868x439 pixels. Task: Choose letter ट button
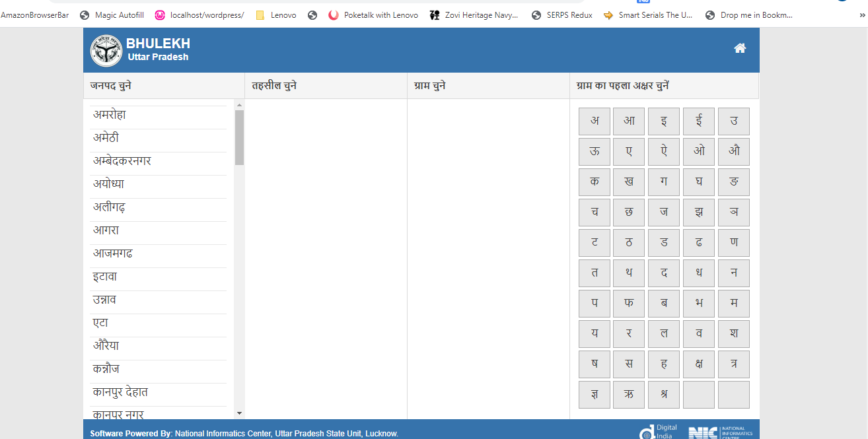pyautogui.click(x=595, y=243)
